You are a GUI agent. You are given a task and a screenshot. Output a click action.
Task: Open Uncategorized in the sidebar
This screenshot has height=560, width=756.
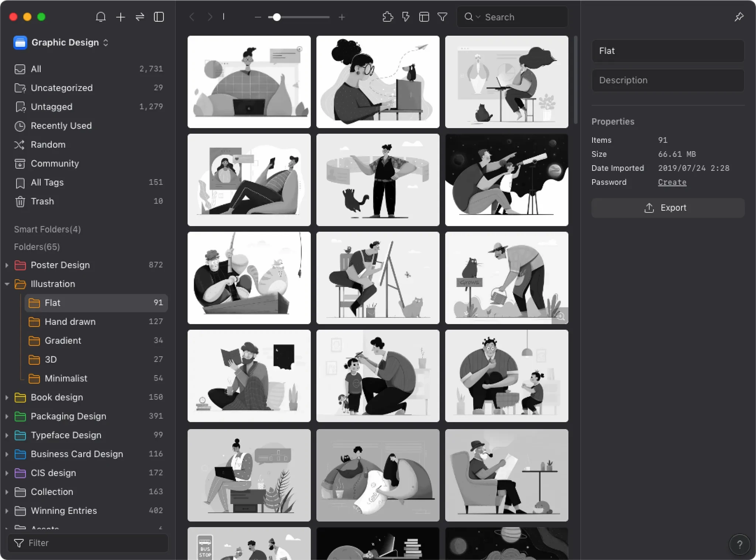point(88,88)
